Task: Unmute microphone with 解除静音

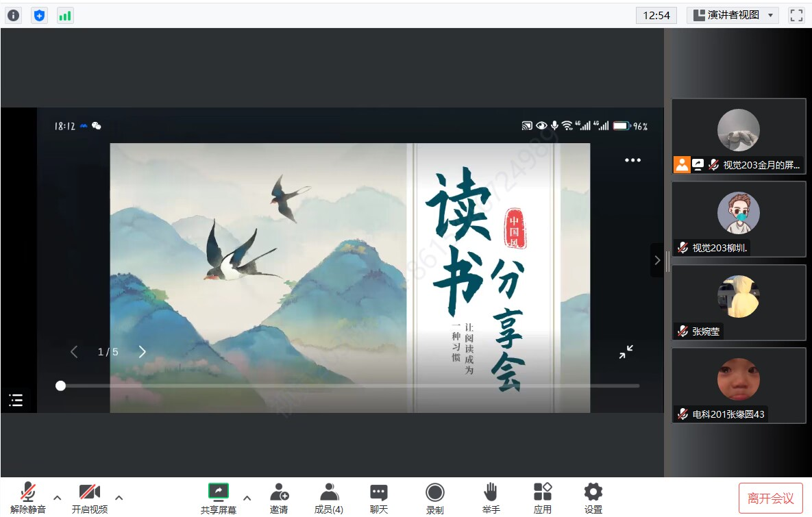Action: 28,498
